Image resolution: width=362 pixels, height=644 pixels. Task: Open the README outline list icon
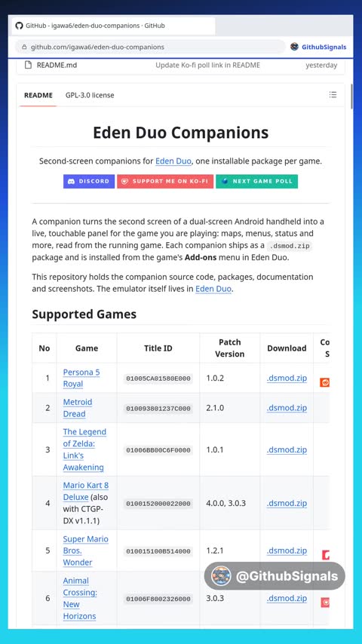point(333,95)
